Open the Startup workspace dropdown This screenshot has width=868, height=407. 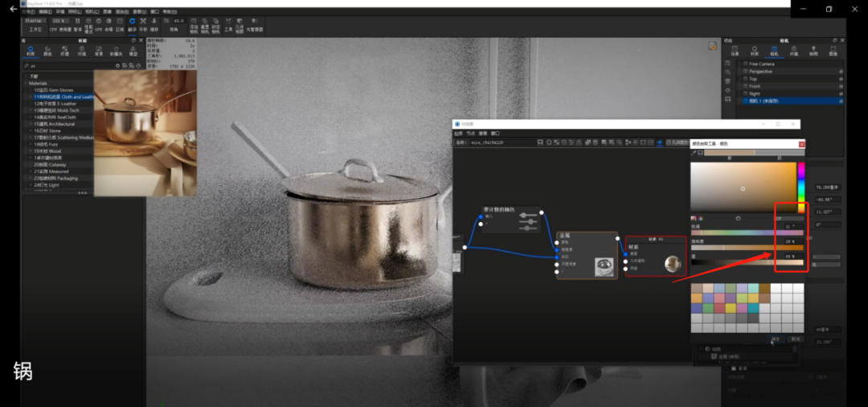(x=36, y=20)
